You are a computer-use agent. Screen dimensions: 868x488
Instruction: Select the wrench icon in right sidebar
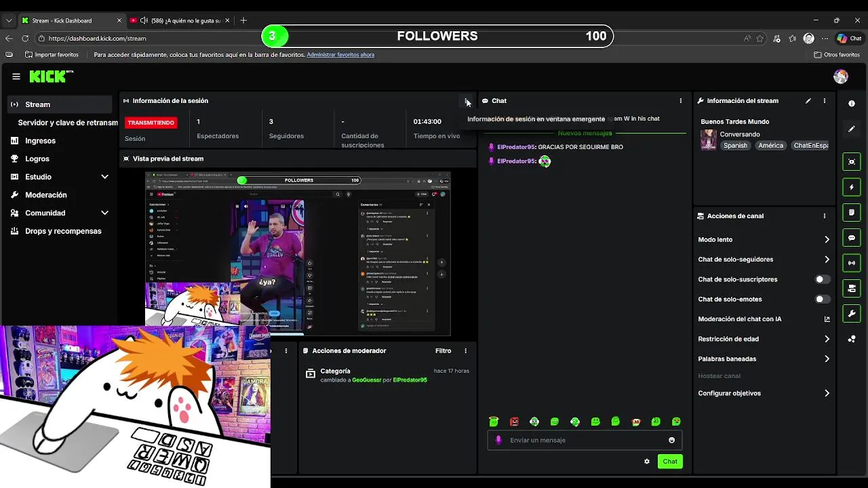pyautogui.click(x=852, y=314)
